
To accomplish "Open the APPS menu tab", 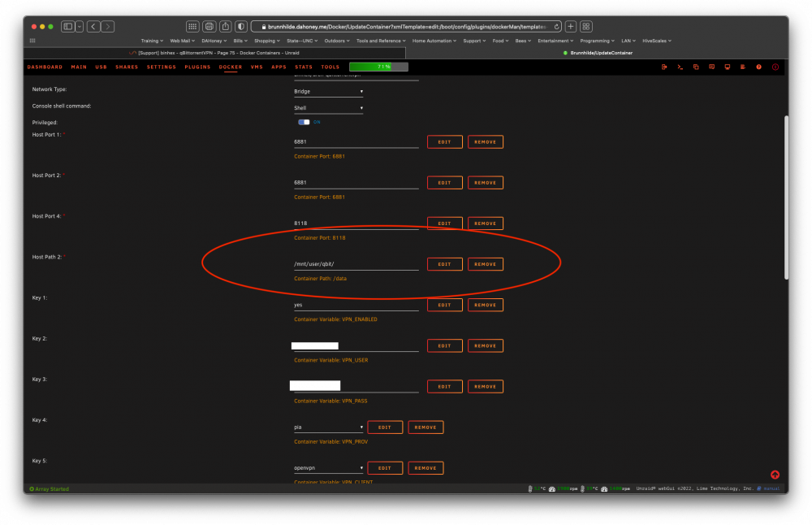I will pyautogui.click(x=279, y=67).
